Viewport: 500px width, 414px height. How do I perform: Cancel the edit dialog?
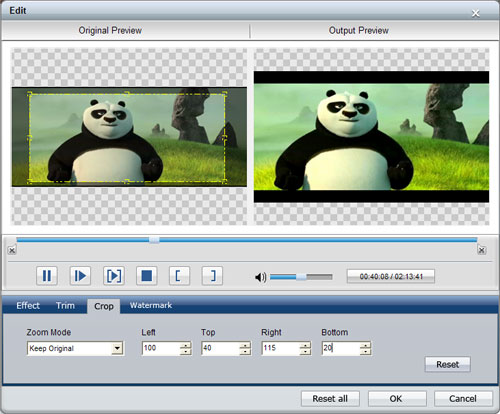(463, 399)
